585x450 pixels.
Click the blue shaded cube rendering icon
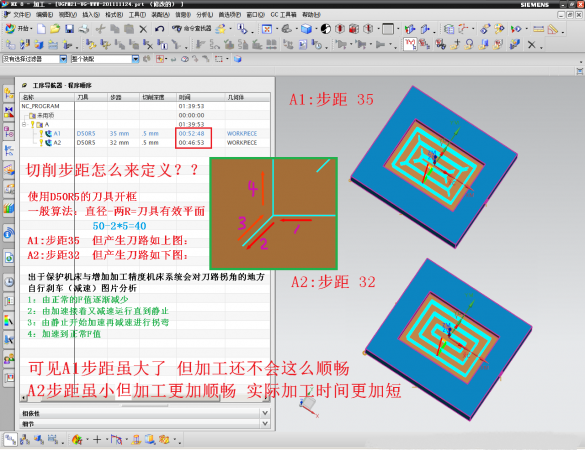click(x=306, y=29)
